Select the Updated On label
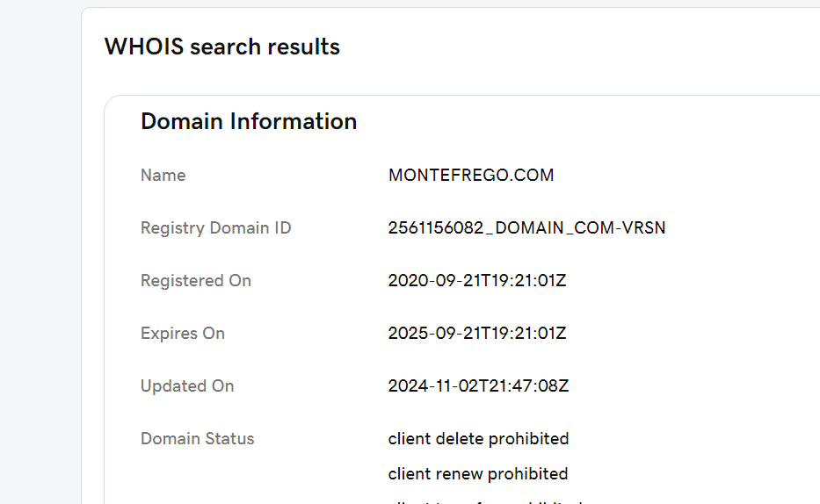This screenshot has height=504, width=820. 187,386
